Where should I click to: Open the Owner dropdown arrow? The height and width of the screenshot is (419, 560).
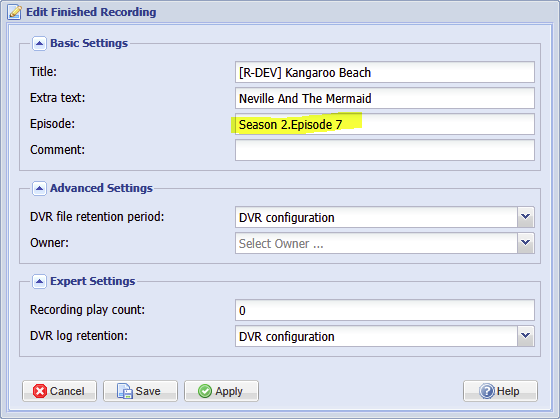(x=526, y=243)
